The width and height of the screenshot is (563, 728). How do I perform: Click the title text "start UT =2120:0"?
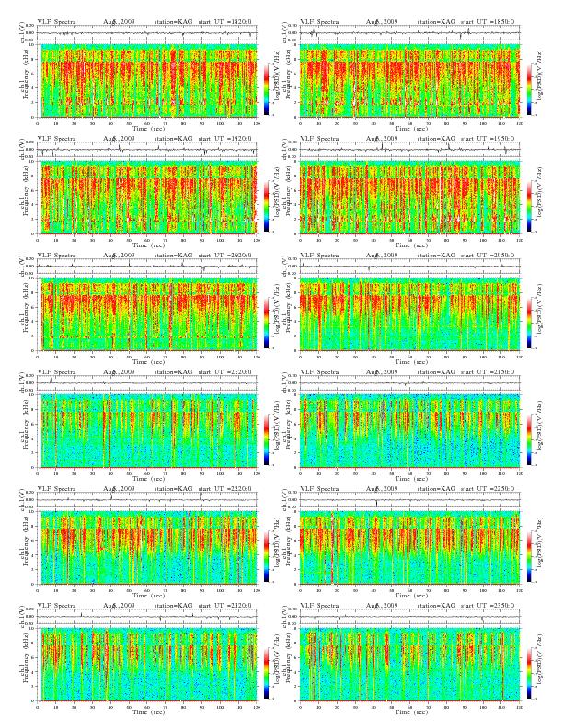point(225,372)
